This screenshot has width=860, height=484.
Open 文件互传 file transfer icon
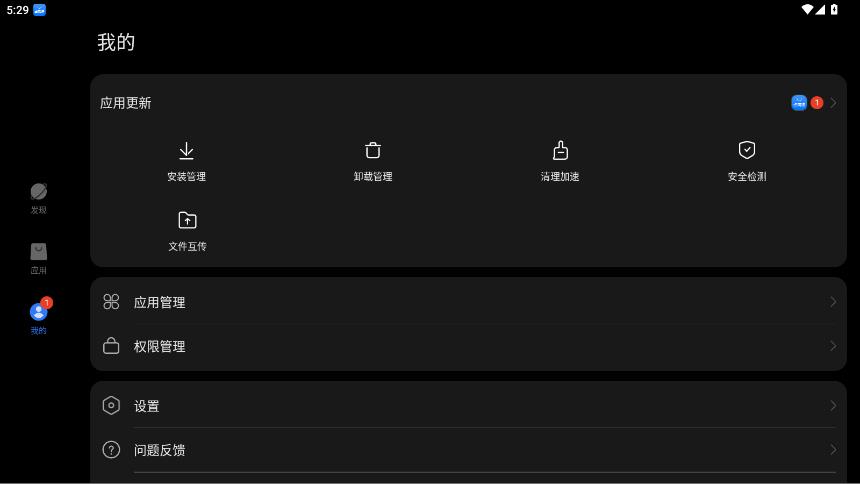pyautogui.click(x=187, y=220)
